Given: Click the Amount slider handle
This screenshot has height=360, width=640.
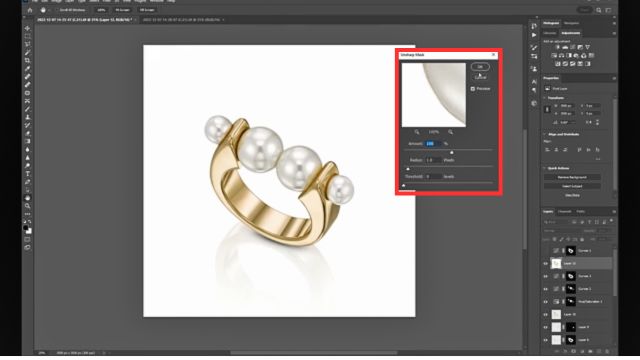Looking at the screenshot, I should click(451, 152).
